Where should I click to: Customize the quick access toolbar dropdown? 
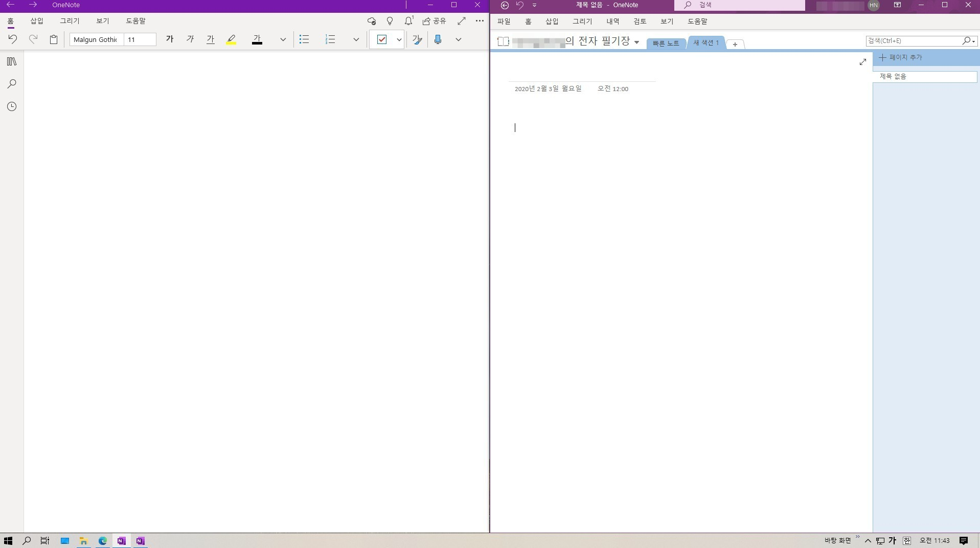click(x=534, y=5)
